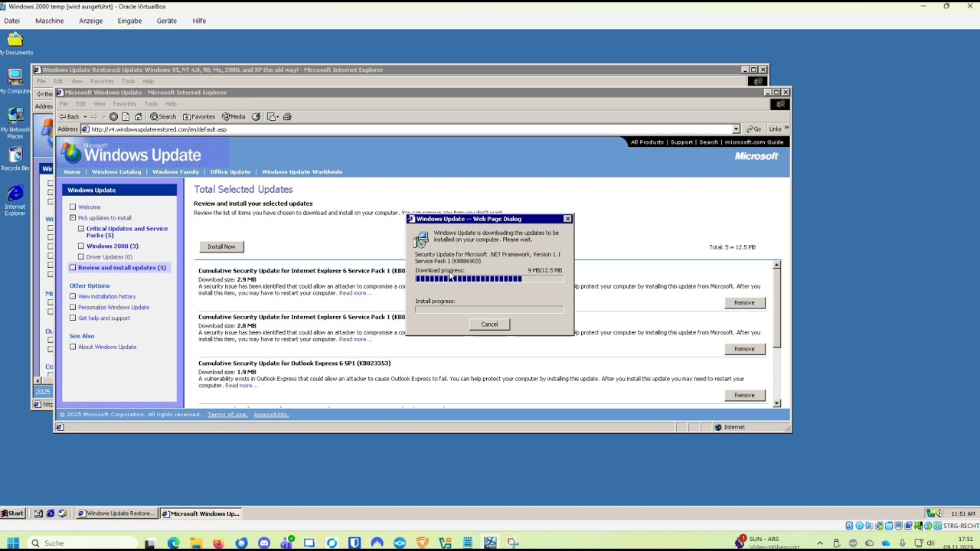Click the update list scrollbar down arrow
980x551 pixels.
pos(776,403)
